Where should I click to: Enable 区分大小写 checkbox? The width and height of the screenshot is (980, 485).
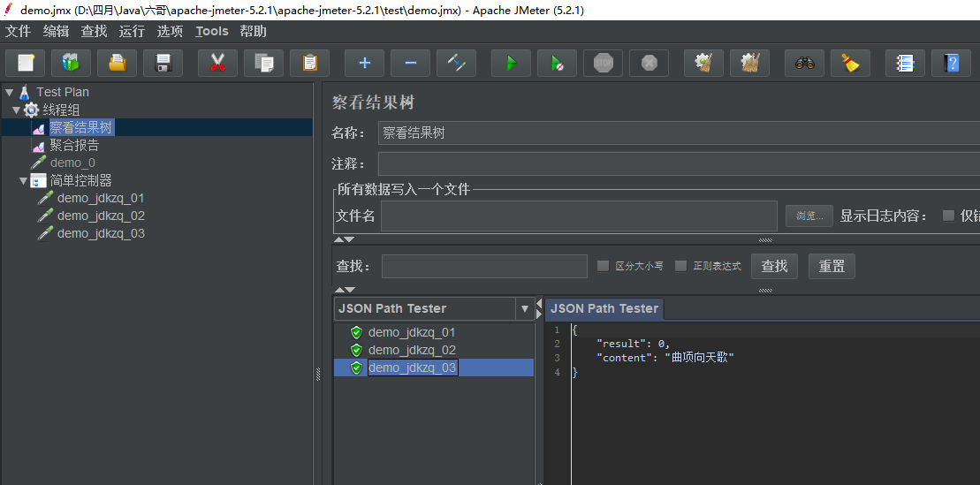[x=604, y=266]
